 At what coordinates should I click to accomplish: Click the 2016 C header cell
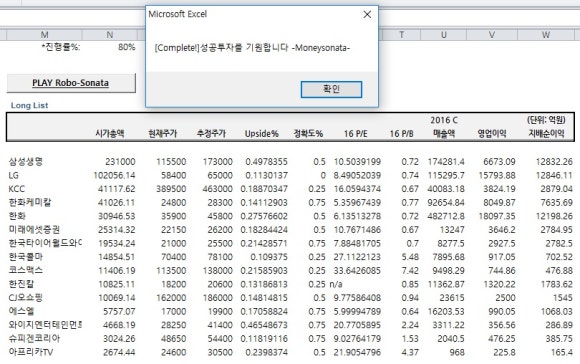tap(444, 120)
